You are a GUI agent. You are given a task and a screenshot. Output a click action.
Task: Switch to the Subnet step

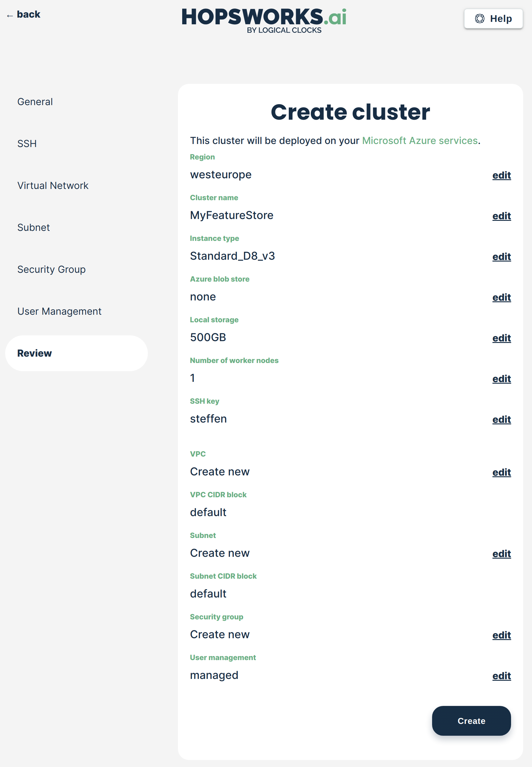tap(33, 228)
